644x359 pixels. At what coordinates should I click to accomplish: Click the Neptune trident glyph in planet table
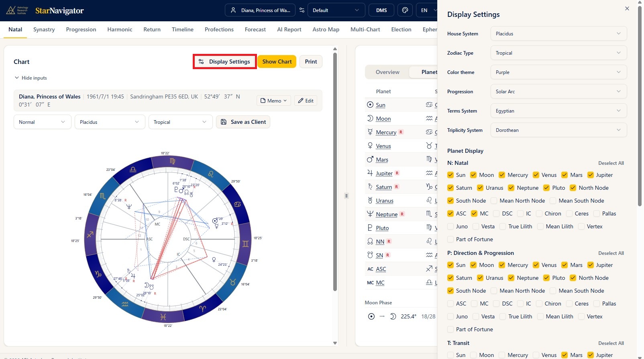click(x=370, y=214)
